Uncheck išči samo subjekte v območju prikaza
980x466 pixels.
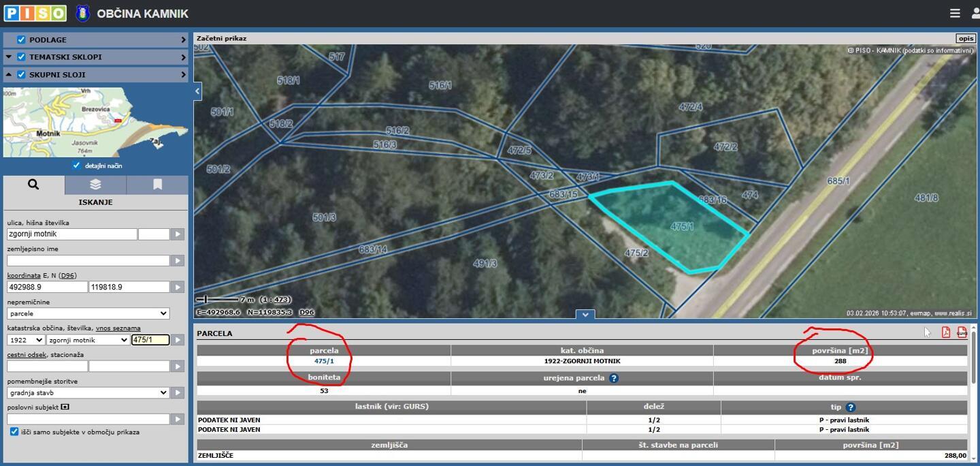(x=14, y=432)
